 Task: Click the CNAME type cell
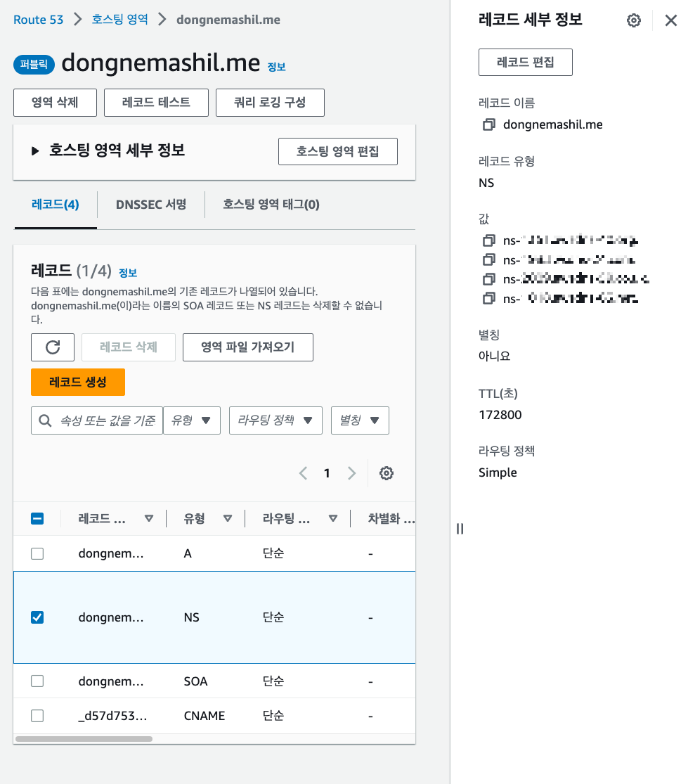click(205, 716)
